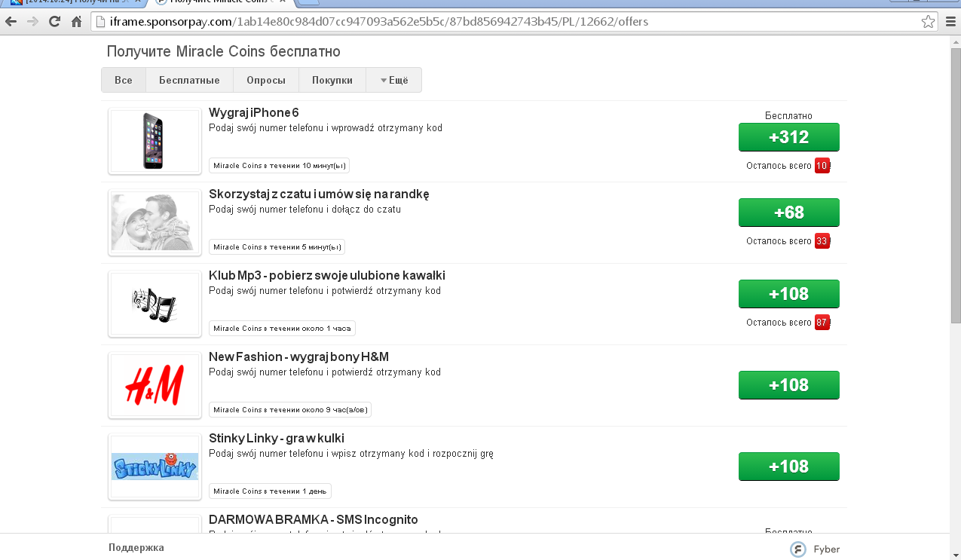Open Stinky Linky - gra w kulki title
Viewport: 961px width, 560px height.
click(x=277, y=439)
